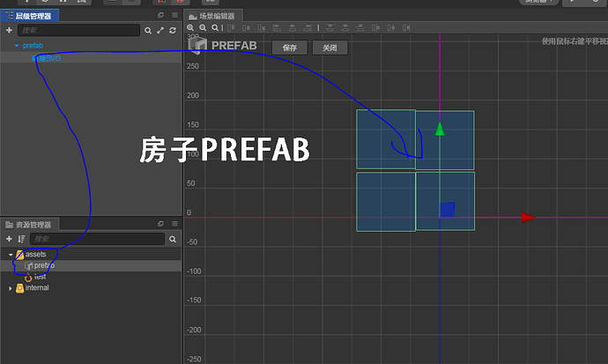608x364 pixels.
Task: Expand all nodes in hierarchy panel
Action: coord(160,30)
